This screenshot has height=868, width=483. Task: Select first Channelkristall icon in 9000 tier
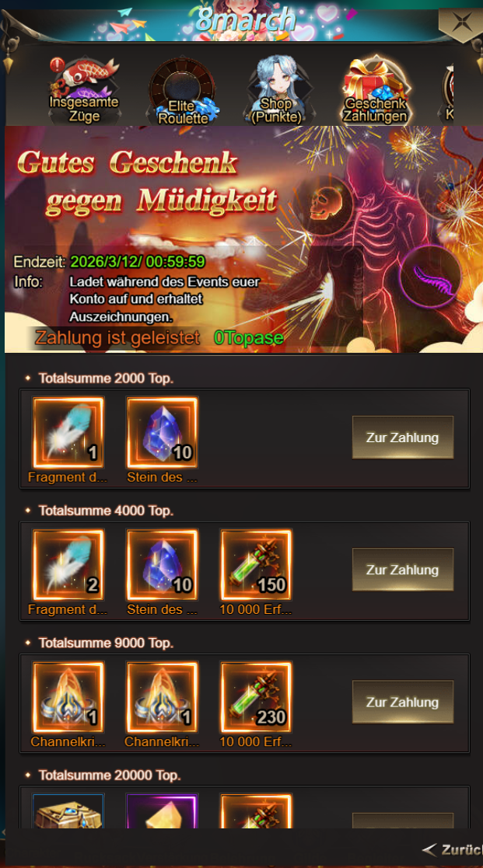(68, 697)
